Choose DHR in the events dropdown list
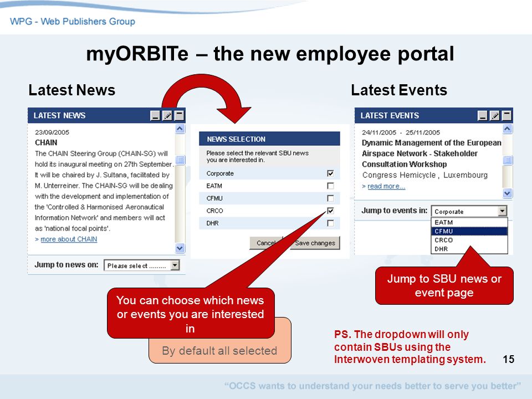This screenshot has height=399, width=532. (x=469, y=249)
